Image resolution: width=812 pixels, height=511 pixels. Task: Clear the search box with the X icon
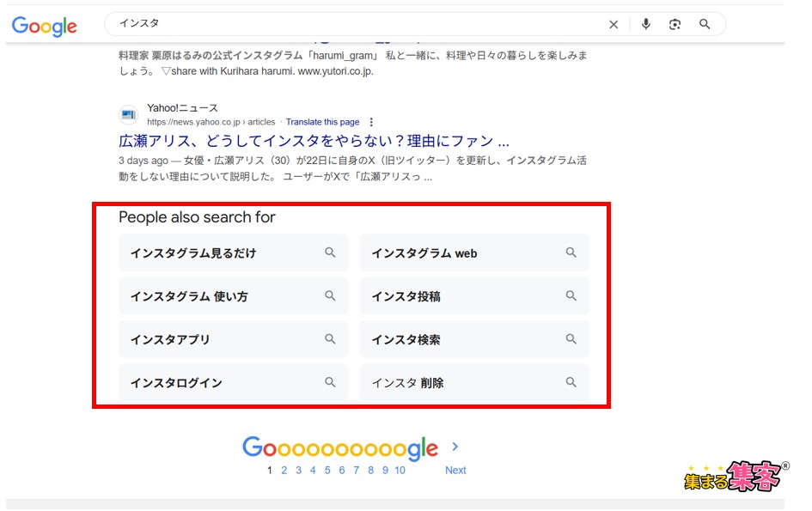pos(614,24)
